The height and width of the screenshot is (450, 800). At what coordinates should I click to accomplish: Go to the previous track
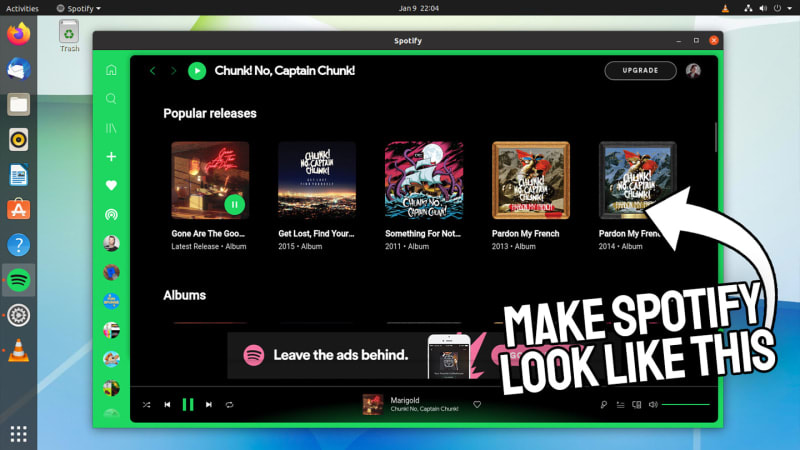pyautogui.click(x=167, y=405)
